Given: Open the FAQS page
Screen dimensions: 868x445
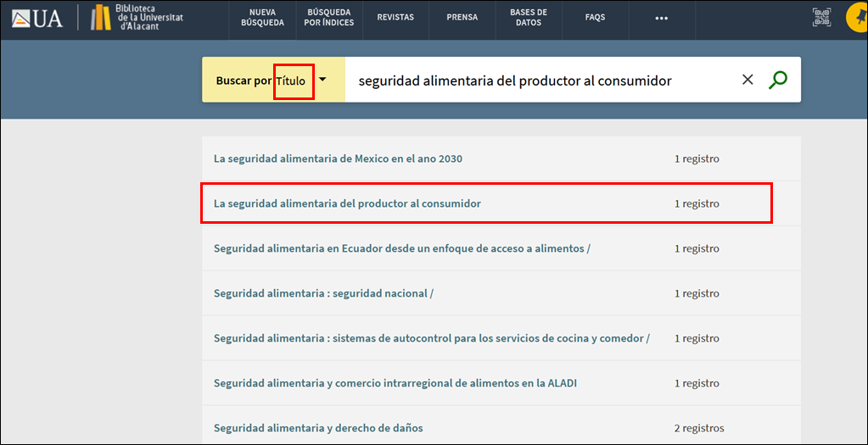Looking at the screenshot, I should 595,18.
